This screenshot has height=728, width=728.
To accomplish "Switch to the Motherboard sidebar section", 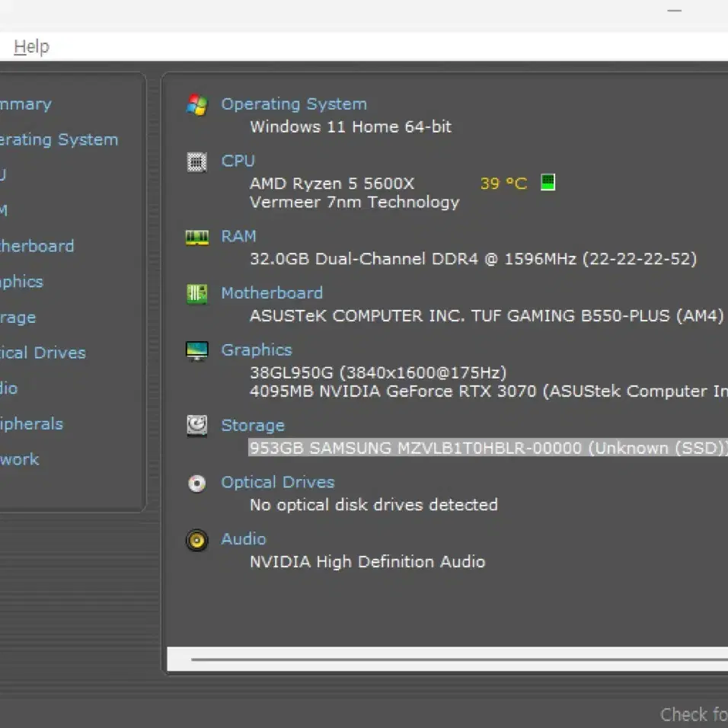I will point(37,246).
